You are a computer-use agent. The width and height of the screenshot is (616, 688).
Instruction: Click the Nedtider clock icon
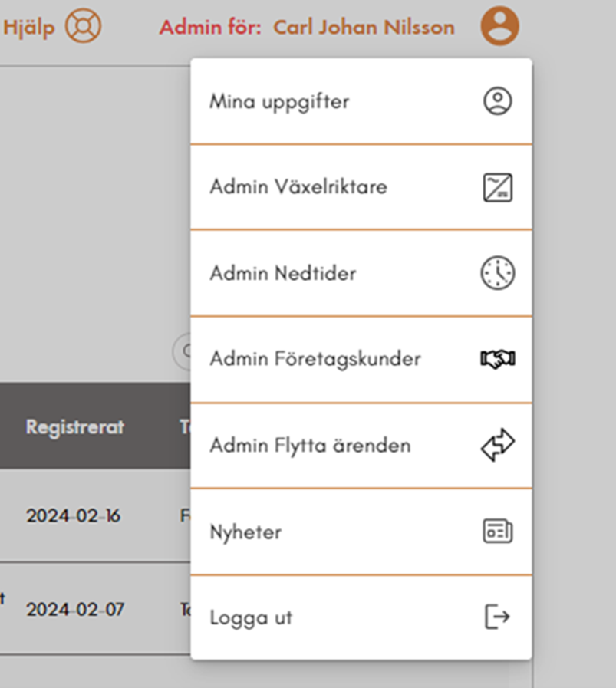tap(497, 273)
